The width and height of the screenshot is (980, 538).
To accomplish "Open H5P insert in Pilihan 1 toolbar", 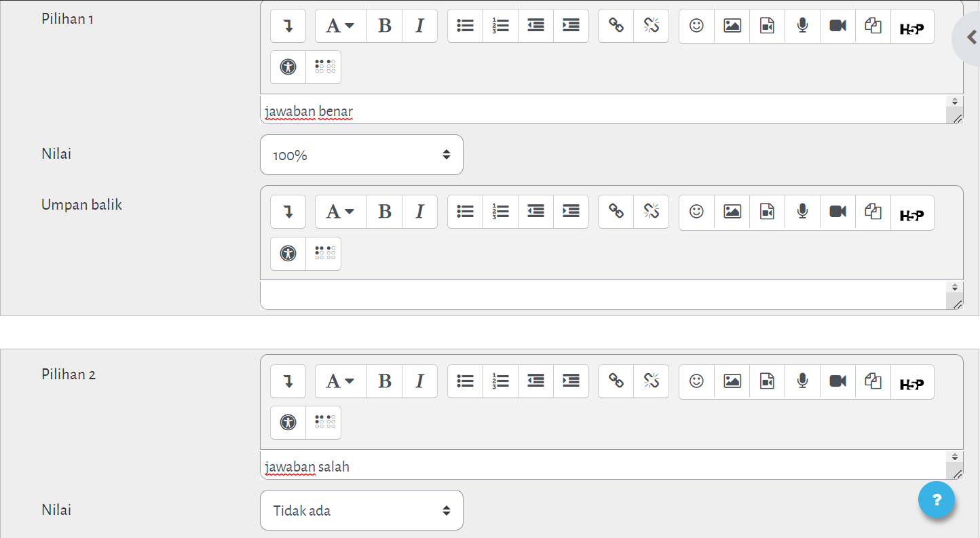I will pos(911,26).
